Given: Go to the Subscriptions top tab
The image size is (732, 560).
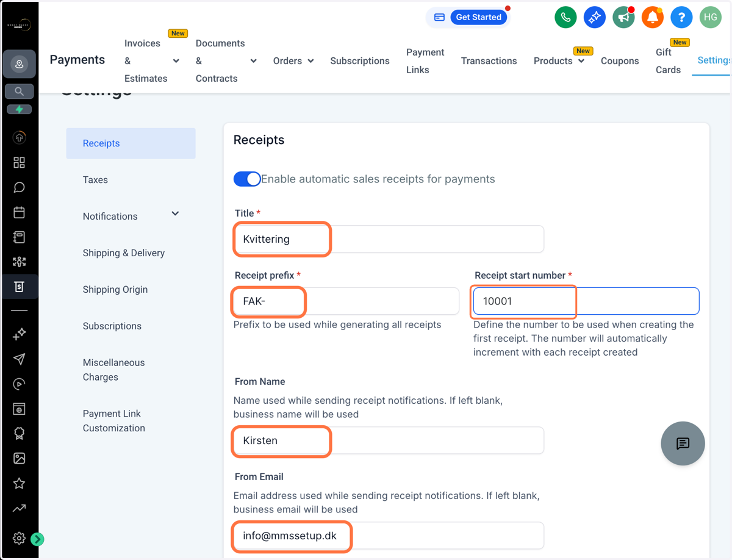Looking at the screenshot, I should 360,61.
